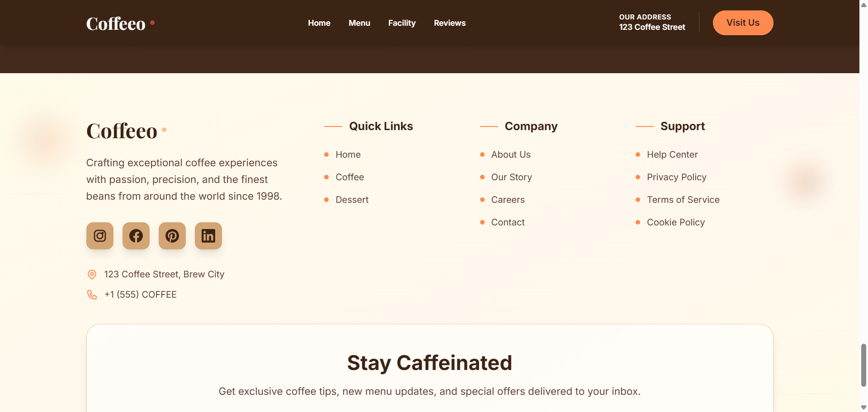Click the Coffeeo logo in footer
This screenshot has height=412, width=868.
pyautogui.click(x=122, y=131)
